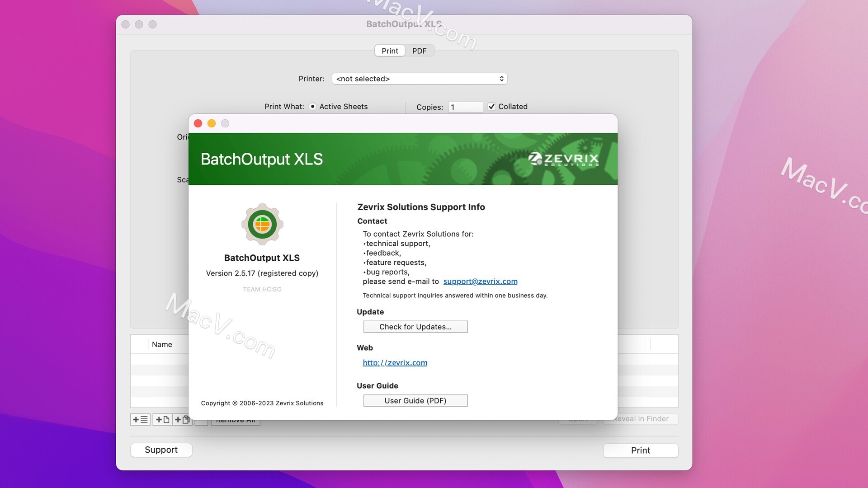Switch to the PDF tab
Image resolution: width=868 pixels, height=488 pixels.
[x=419, y=51]
